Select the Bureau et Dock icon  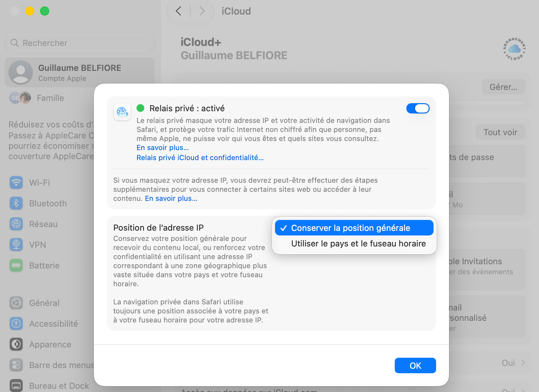pyautogui.click(x=16, y=386)
